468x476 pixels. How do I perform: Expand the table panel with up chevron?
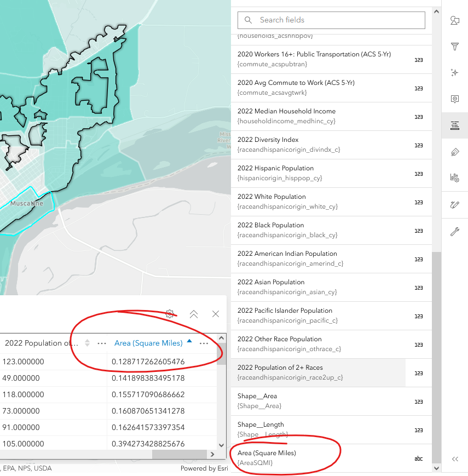[x=194, y=314]
